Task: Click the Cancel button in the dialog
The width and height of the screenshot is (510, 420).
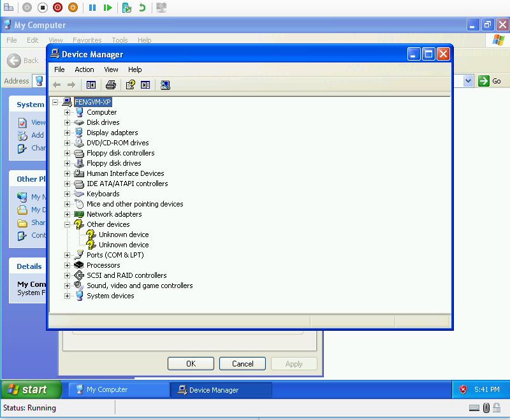Action: [x=242, y=363]
